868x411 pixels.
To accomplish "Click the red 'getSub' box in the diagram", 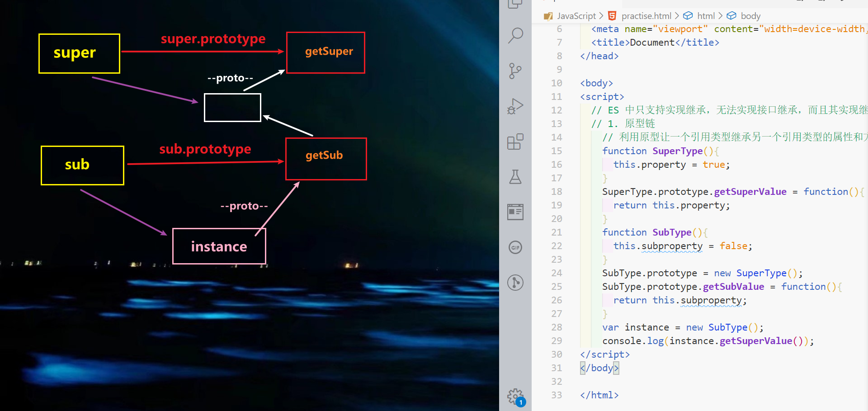I will coord(326,159).
